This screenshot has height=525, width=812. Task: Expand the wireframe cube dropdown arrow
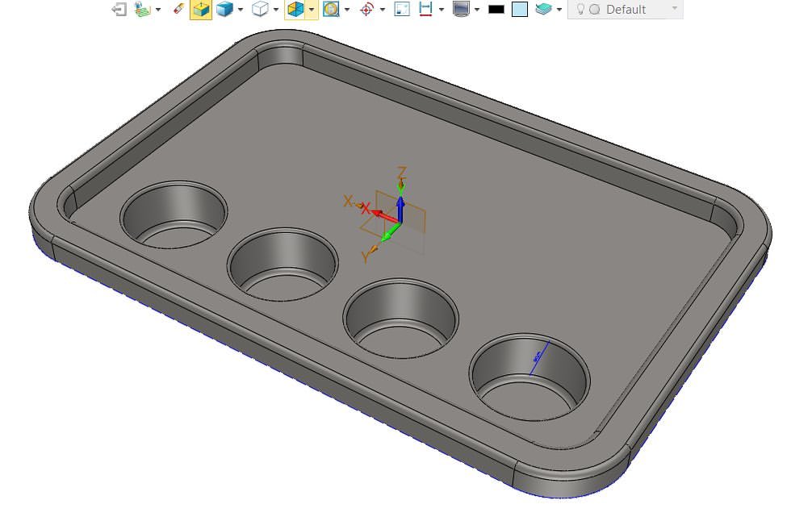pos(275,10)
